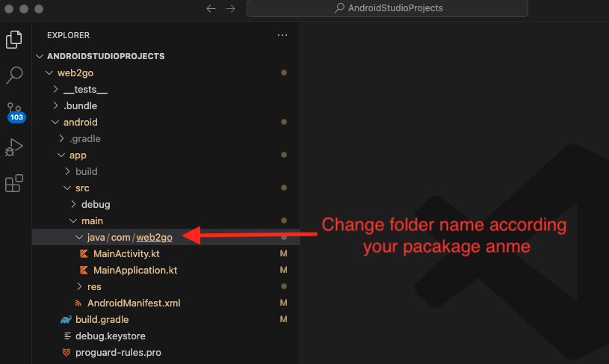
Task: Expand the res folder
Action: click(x=93, y=286)
